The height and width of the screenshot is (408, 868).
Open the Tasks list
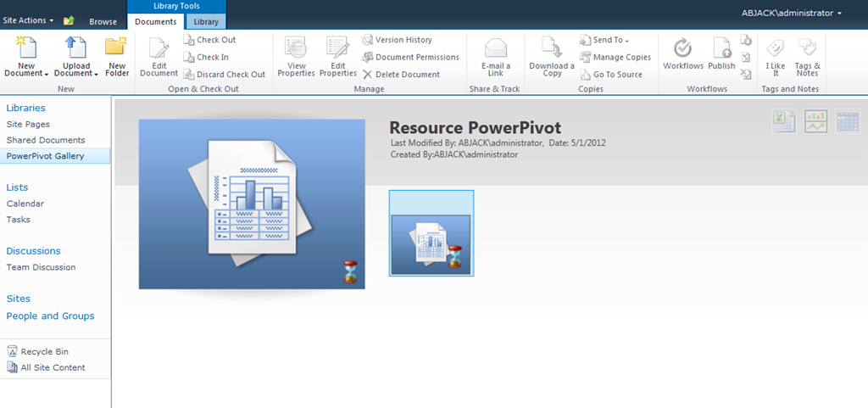[19, 220]
